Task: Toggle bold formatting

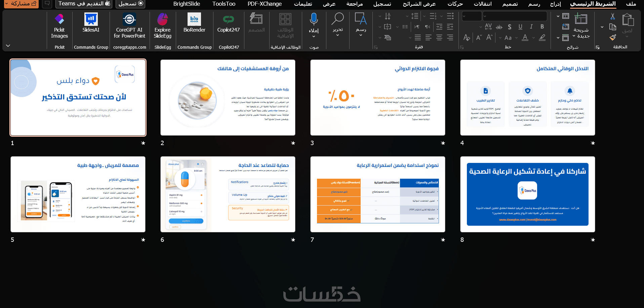Action: click(x=542, y=27)
